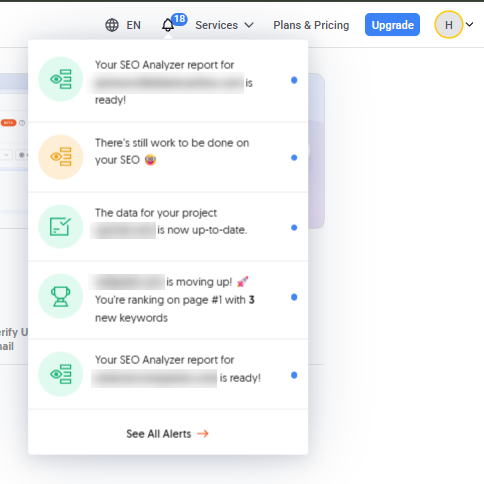This screenshot has height=484, width=484.
Task: Click the orange BETA badge
Action: (x=8, y=123)
